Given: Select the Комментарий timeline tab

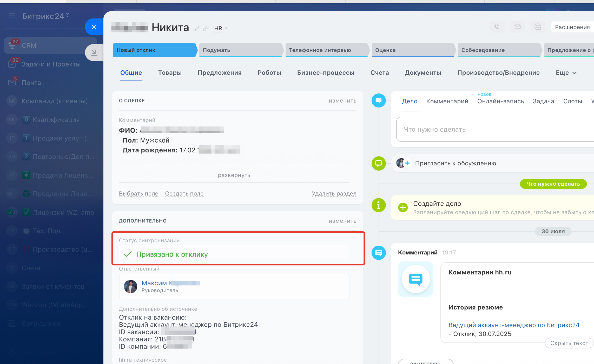Looking at the screenshot, I should (447, 101).
